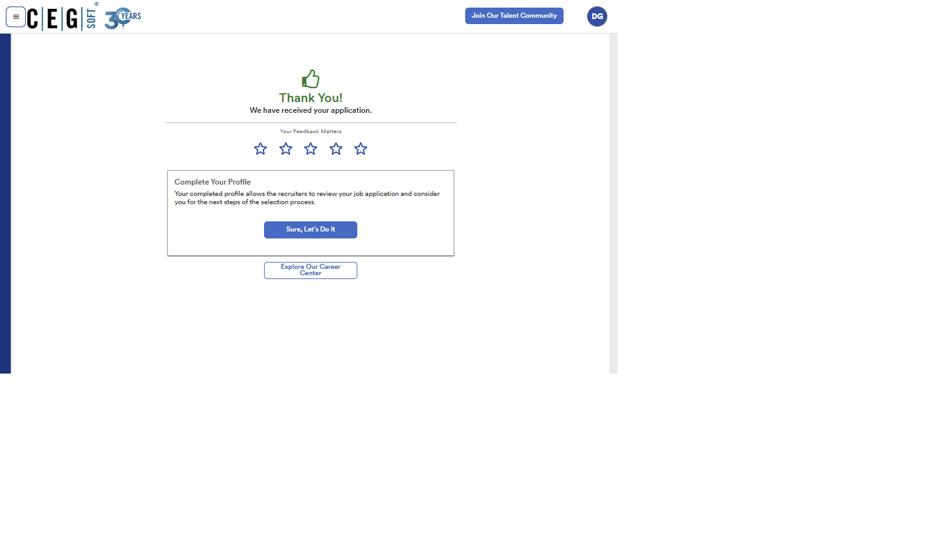Click the application received confirmation text
This screenshot has height=560, width=926.
(310, 110)
